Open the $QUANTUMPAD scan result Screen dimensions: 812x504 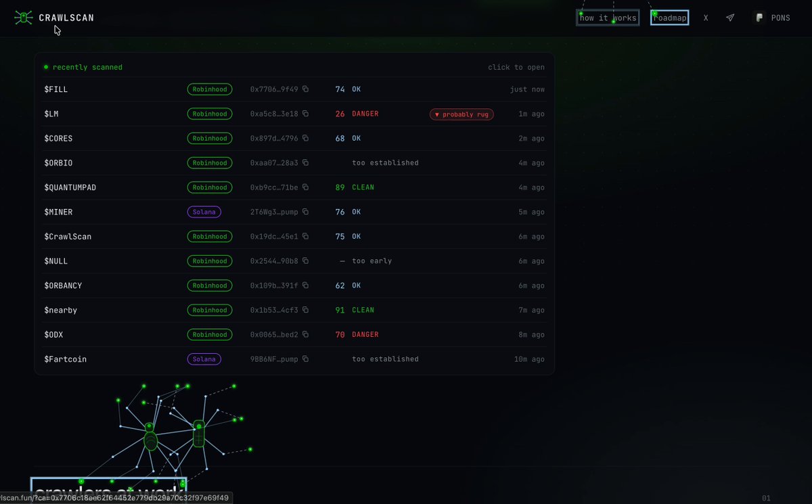(294, 187)
